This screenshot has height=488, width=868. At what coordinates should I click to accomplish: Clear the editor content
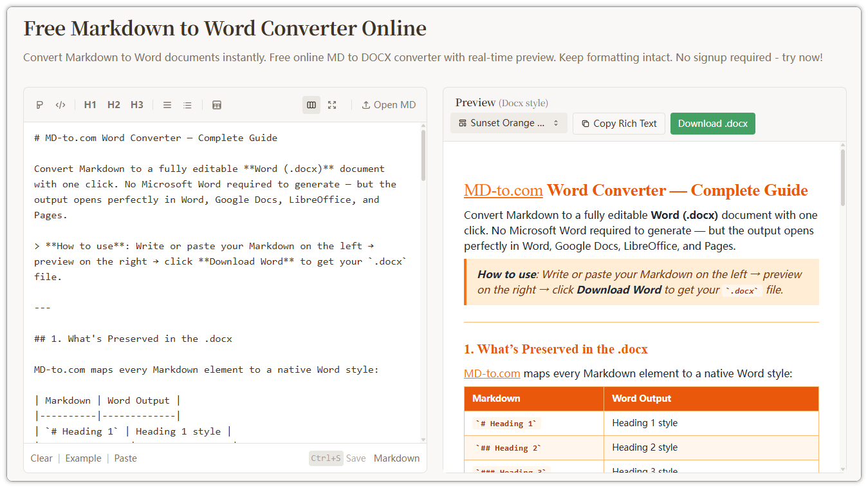[x=41, y=458]
